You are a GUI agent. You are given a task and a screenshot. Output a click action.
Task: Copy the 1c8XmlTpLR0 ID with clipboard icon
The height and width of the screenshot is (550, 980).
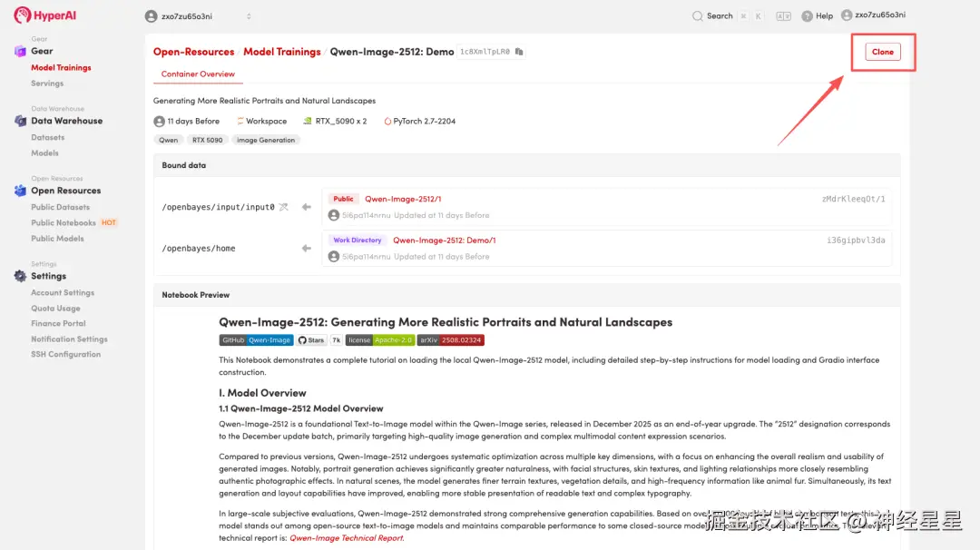(519, 52)
